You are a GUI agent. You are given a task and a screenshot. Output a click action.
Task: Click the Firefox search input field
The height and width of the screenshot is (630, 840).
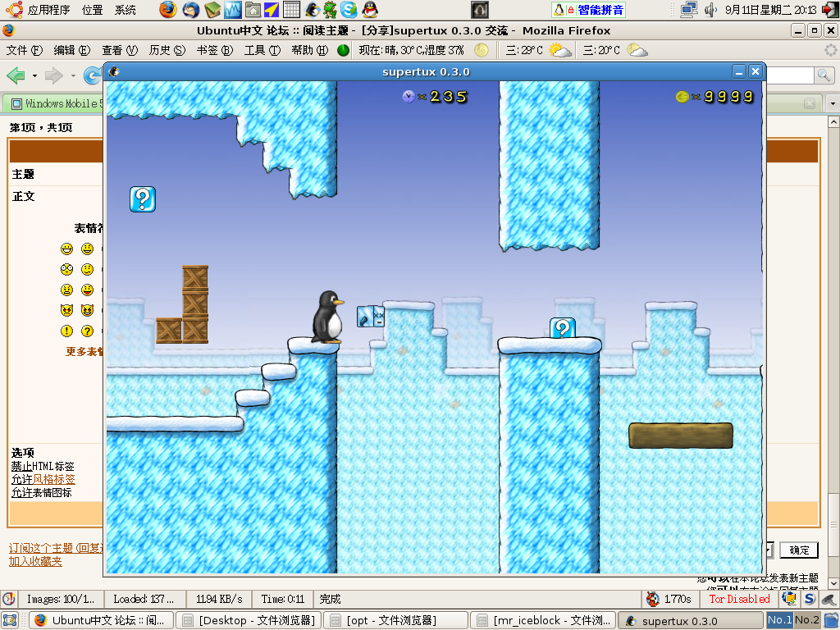tap(790, 75)
